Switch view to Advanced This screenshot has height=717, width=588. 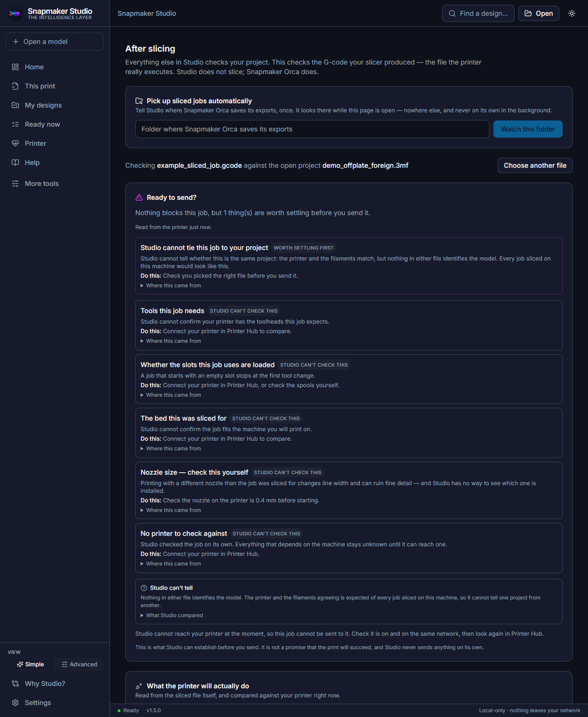[x=79, y=664]
